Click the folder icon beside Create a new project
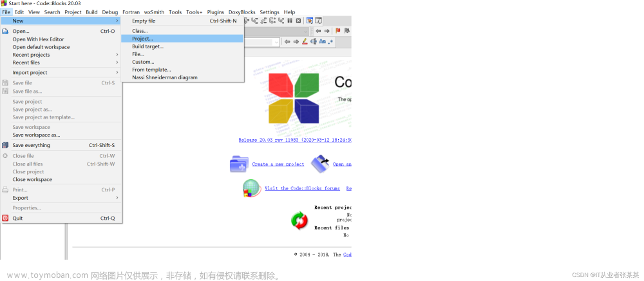The width and height of the screenshot is (644, 281). [239, 164]
